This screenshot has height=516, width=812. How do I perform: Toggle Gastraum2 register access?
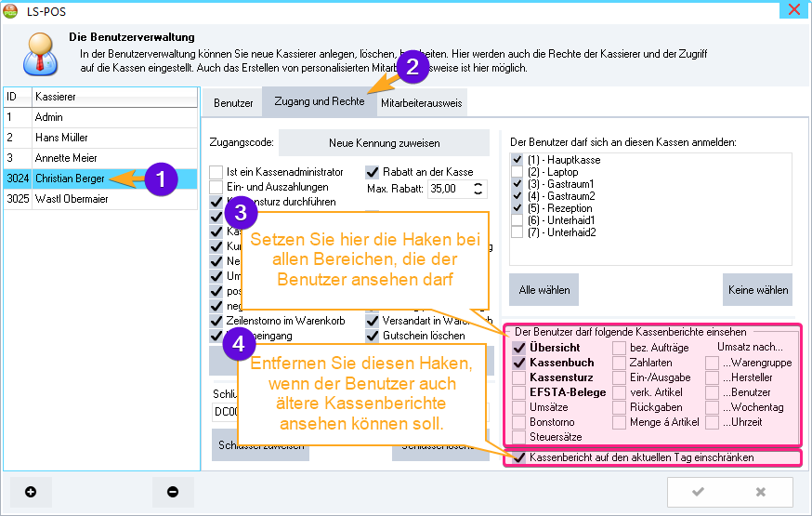pyautogui.click(x=517, y=196)
